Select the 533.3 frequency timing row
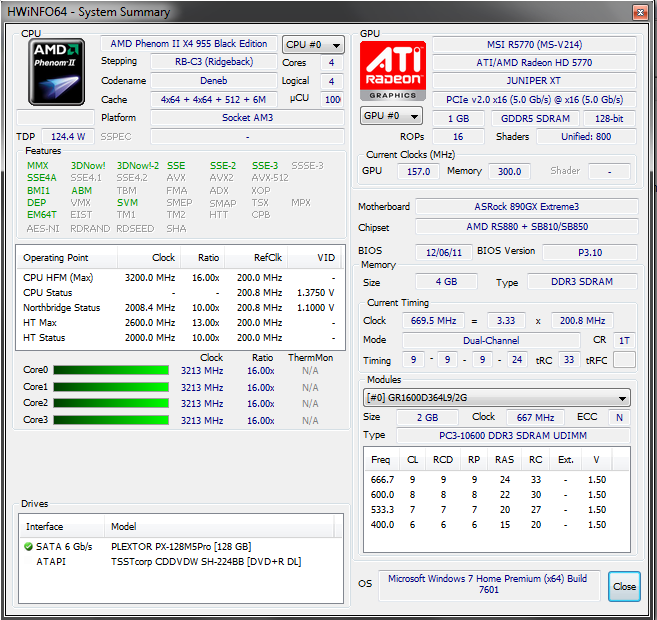The width and height of the screenshot is (657, 620). click(497, 510)
